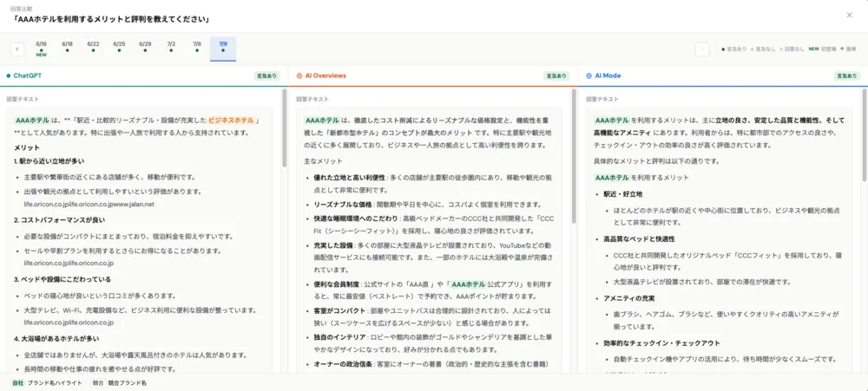Click AAAホテル highlight opening the ChatGPT answer
The width and height of the screenshot is (868, 391).
pyautogui.click(x=32, y=120)
